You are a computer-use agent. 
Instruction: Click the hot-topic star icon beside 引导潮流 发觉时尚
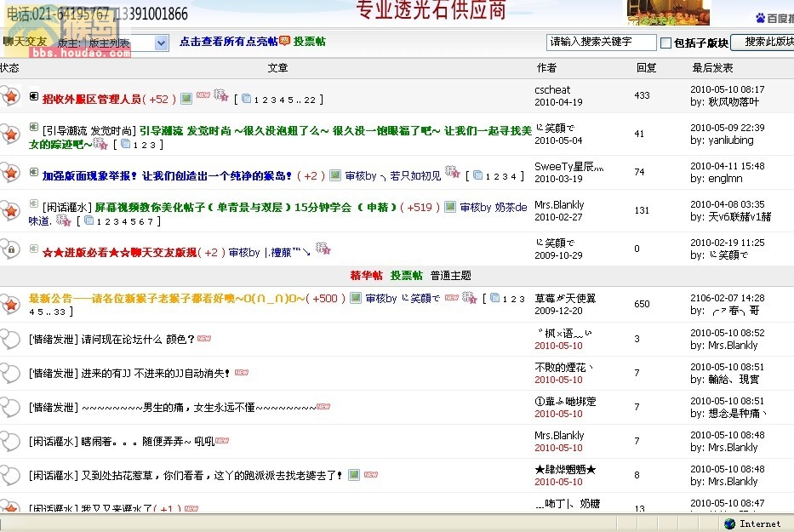[9, 134]
